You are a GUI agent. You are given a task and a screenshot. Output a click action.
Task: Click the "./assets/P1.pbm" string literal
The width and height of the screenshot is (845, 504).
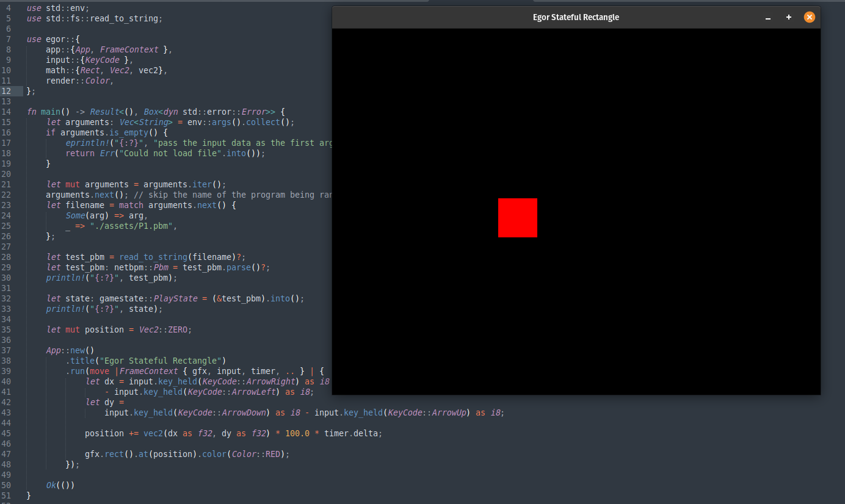(x=133, y=226)
